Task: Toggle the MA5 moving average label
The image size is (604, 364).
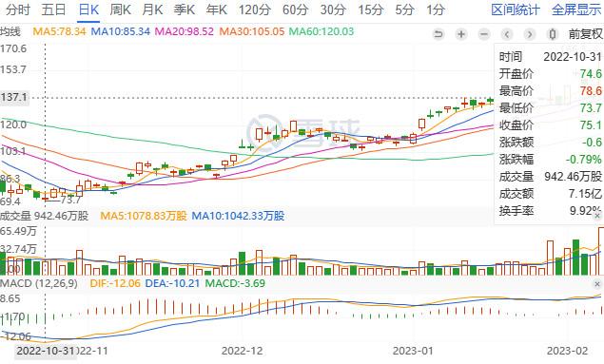Action: point(59,31)
